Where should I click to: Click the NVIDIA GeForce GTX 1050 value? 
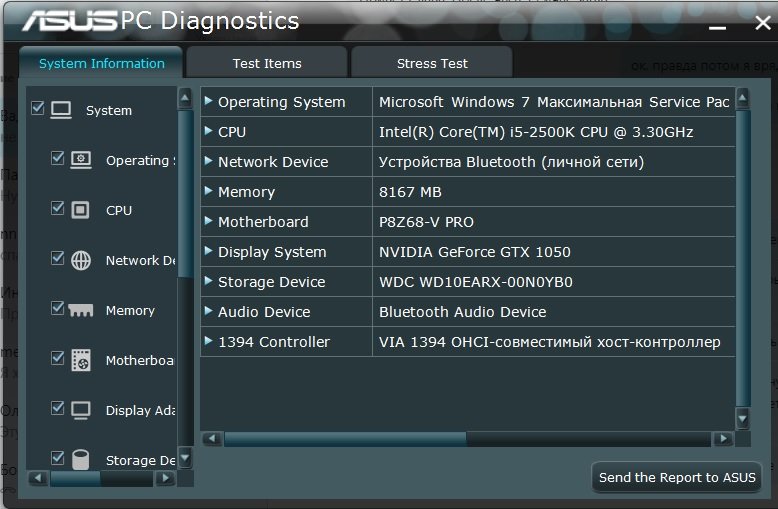pyautogui.click(x=474, y=252)
